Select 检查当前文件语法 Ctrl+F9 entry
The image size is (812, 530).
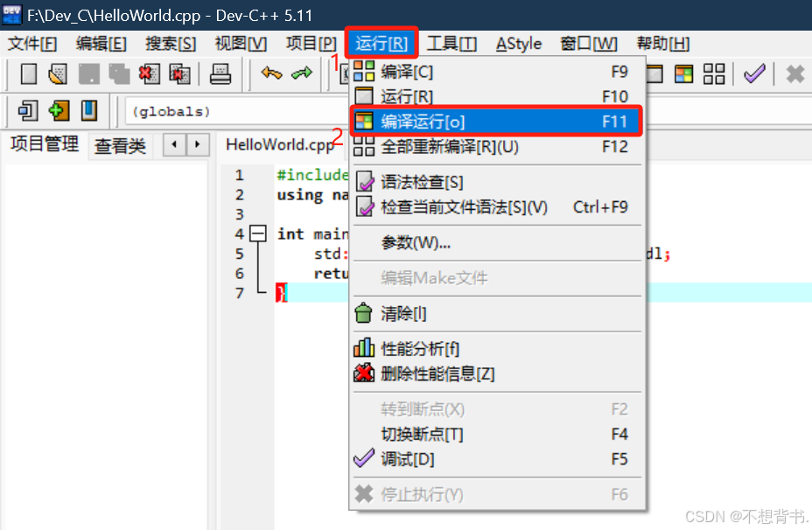(x=497, y=207)
